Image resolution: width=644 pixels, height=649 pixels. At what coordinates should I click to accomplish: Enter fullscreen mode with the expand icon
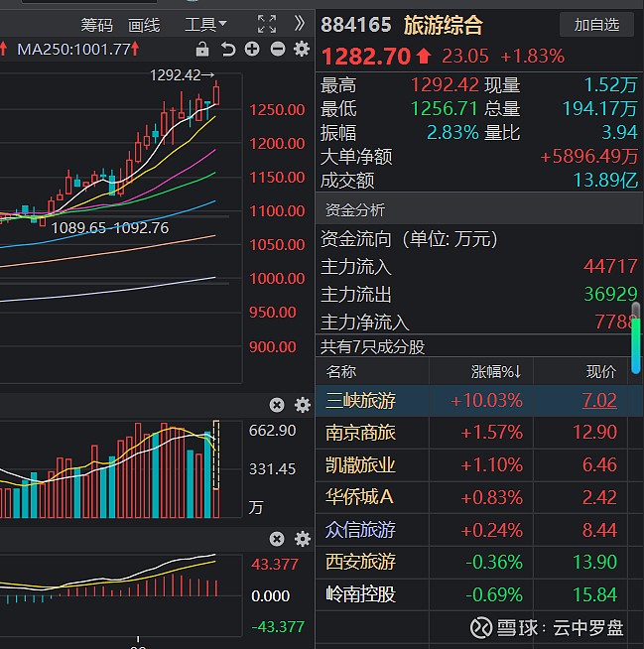(x=266, y=24)
